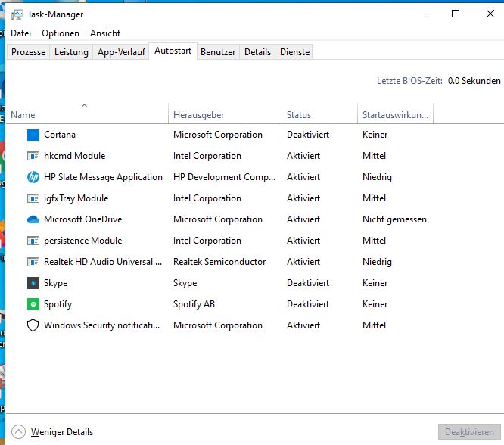504x445 pixels.
Task: Click the green Spotify icon
Action: 33,304
